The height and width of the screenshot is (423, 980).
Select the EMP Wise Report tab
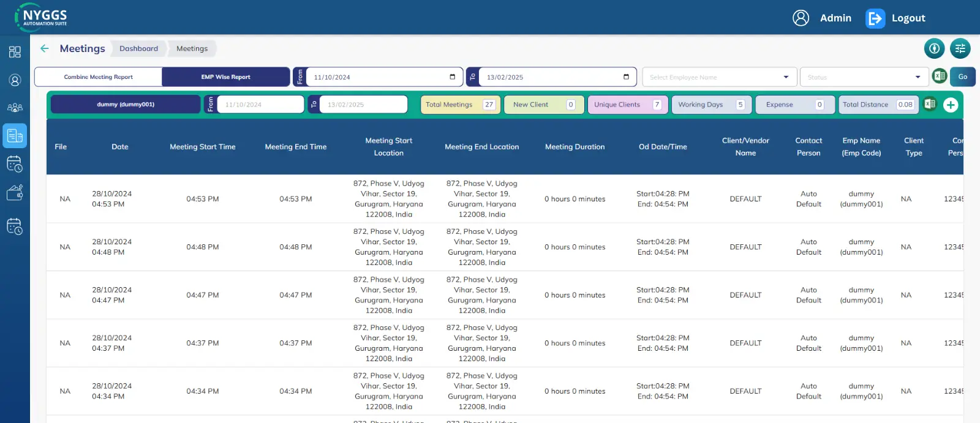pyautogui.click(x=225, y=77)
